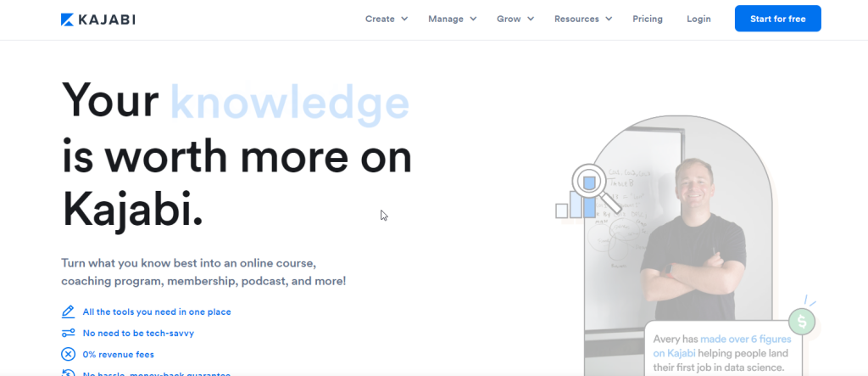Click the 'Turn what you know best' paragraph
This screenshot has width=868, height=376.
[203, 272]
